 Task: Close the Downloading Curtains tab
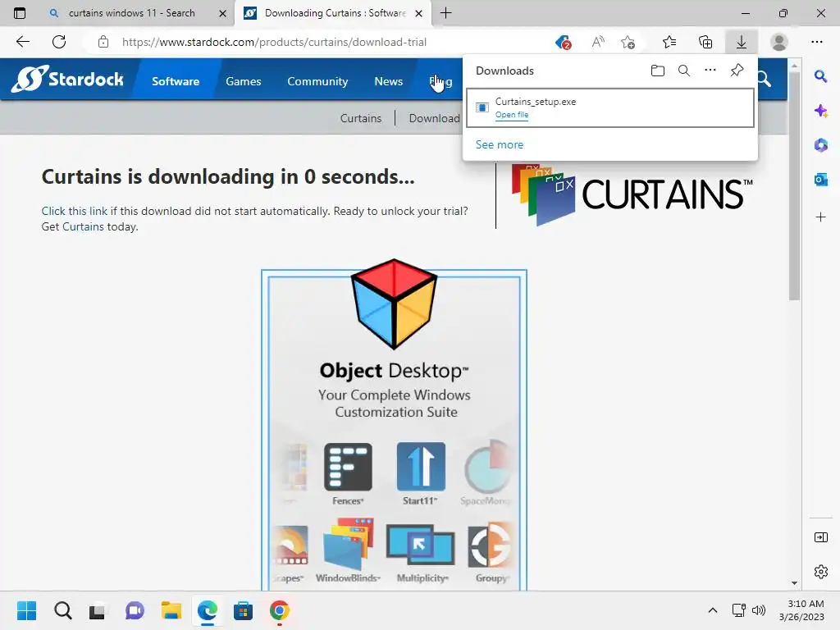pyautogui.click(x=419, y=13)
